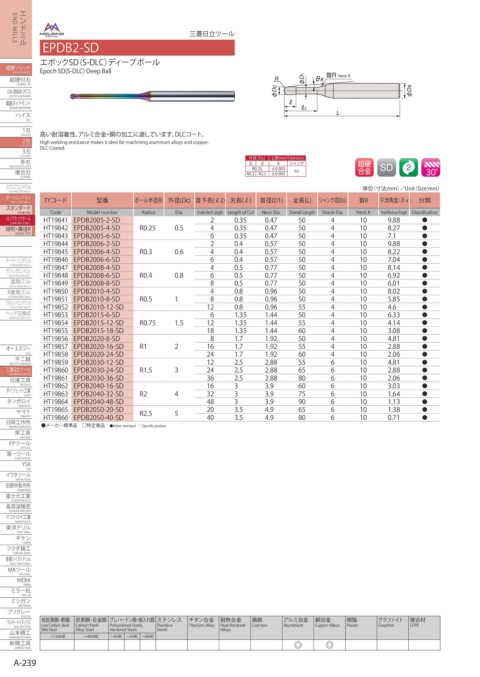Click the 三菱日立ツール text above the banner
Viewport: 480px width, 677px height.
click(x=212, y=34)
